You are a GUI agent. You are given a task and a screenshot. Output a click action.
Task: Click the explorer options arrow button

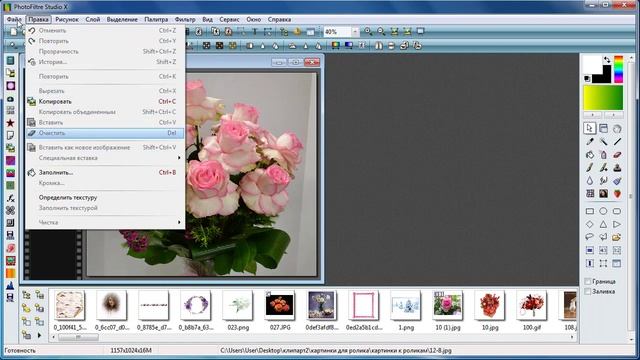coord(39,336)
